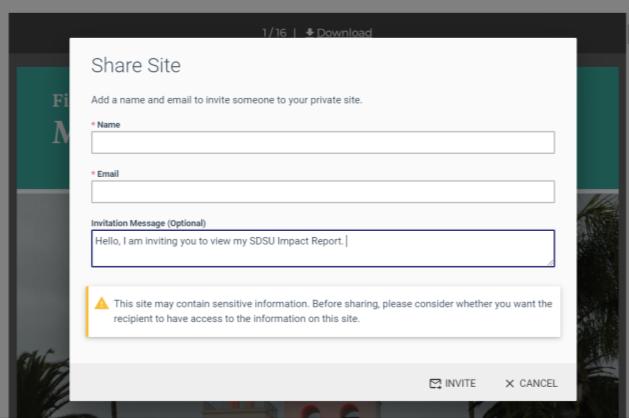Image resolution: width=629 pixels, height=418 pixels.
Task: Focus the Name input field
Action: [x=322, y=143]
